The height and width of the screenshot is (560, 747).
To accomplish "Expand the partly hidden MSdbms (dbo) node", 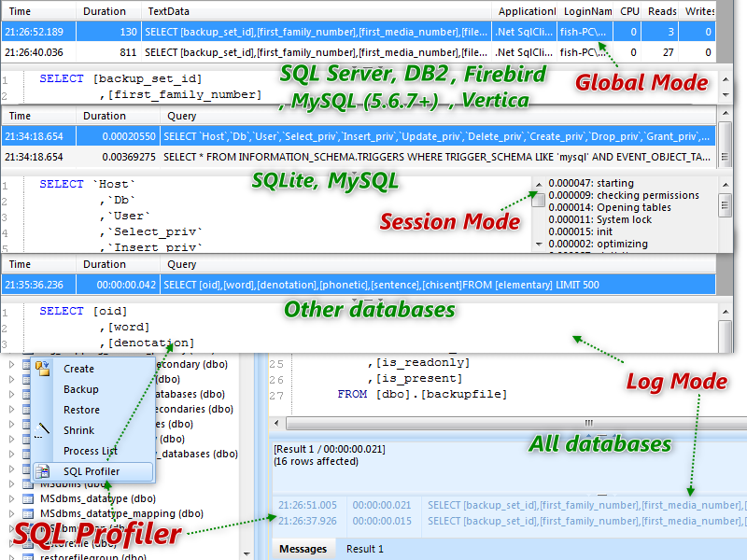I will tap(12, 483).
